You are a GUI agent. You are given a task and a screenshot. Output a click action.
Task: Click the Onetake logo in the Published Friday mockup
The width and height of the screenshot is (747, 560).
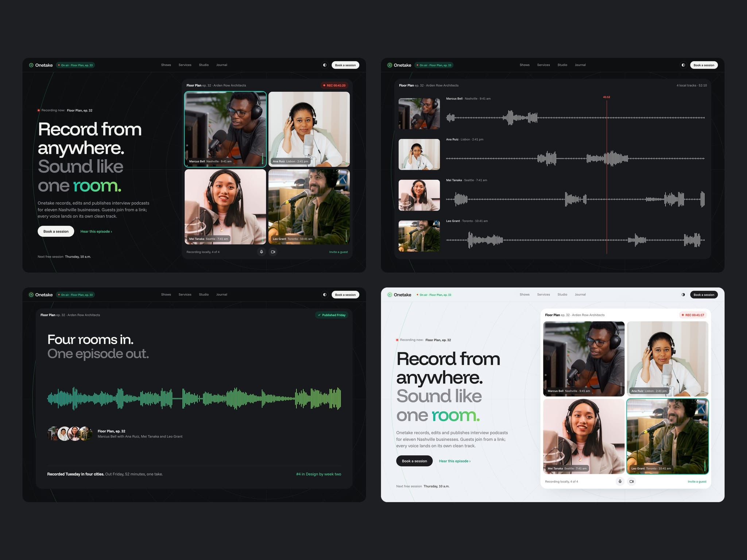coord(41,295)
